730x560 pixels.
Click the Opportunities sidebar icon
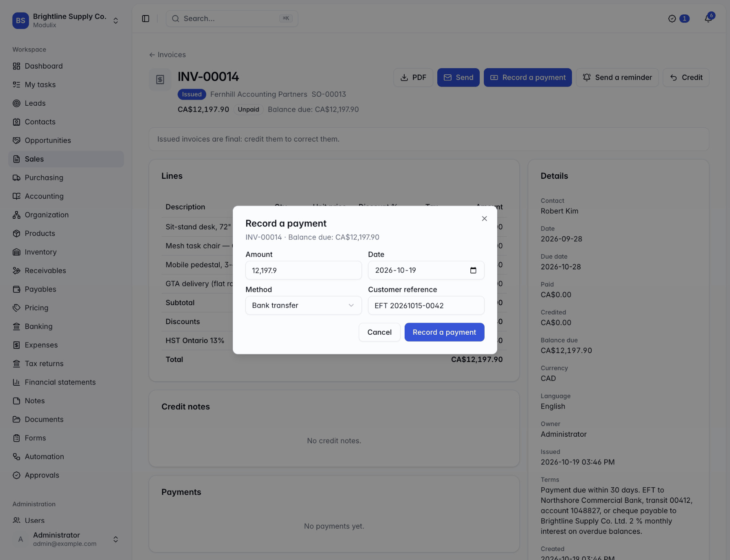click(x=16, y=140)
